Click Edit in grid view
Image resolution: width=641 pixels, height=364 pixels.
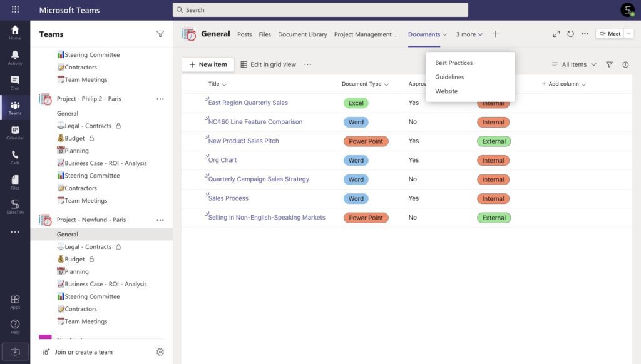pyautogui.click(x=268, y=64)
